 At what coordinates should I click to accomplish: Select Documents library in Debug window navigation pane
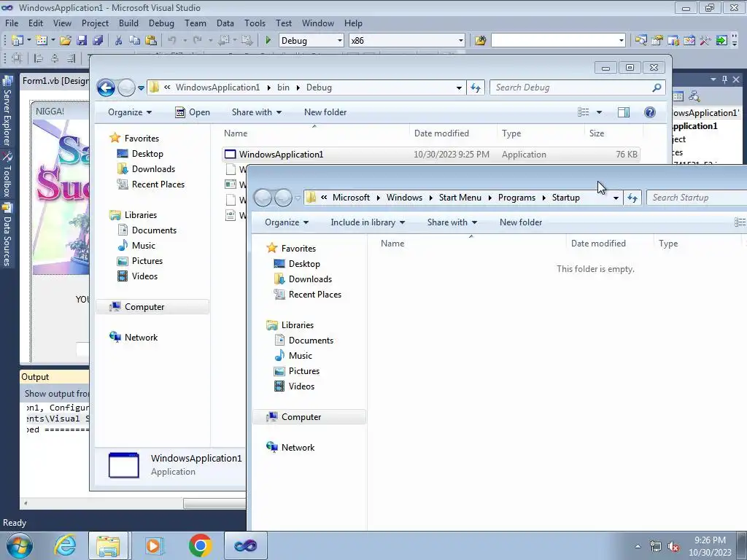point(153,230)
